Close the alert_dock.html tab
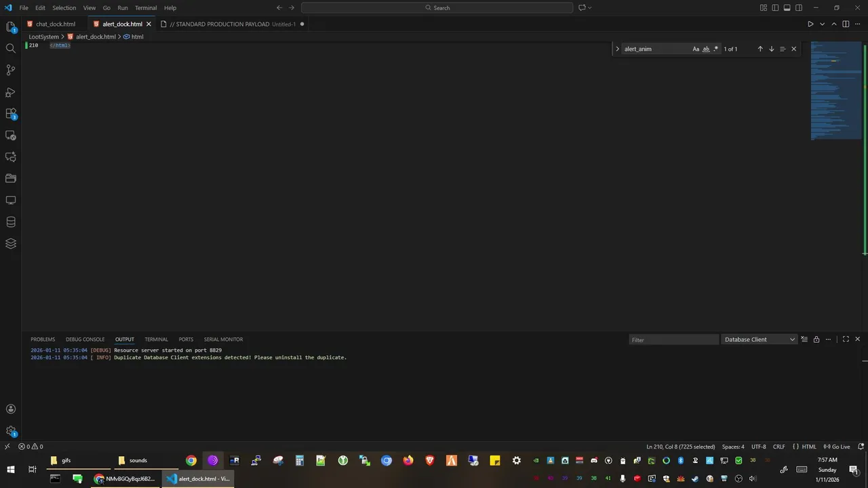 [x=149, y=24]
